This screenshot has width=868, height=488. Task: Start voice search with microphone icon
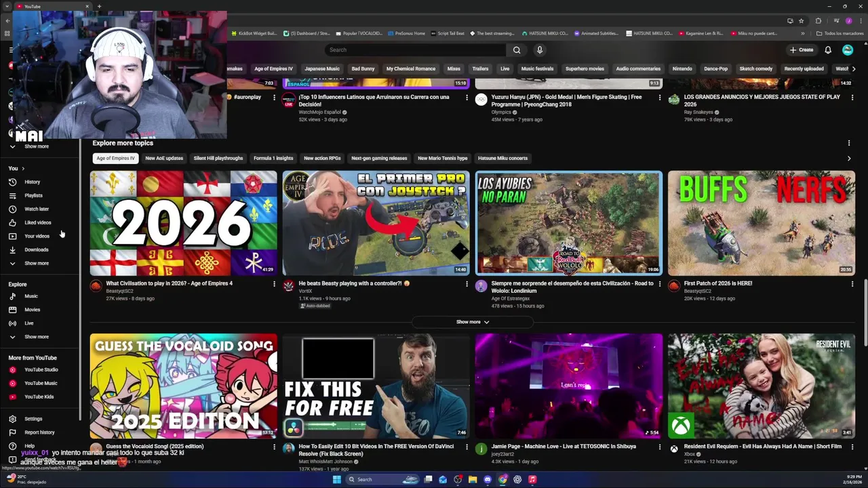[x=540, y=49]
